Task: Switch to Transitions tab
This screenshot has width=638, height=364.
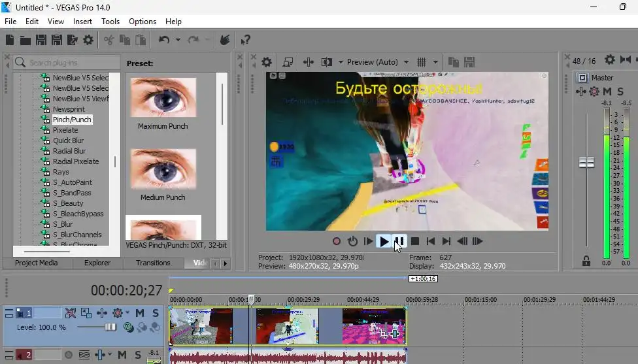Action: coord(153,263)
